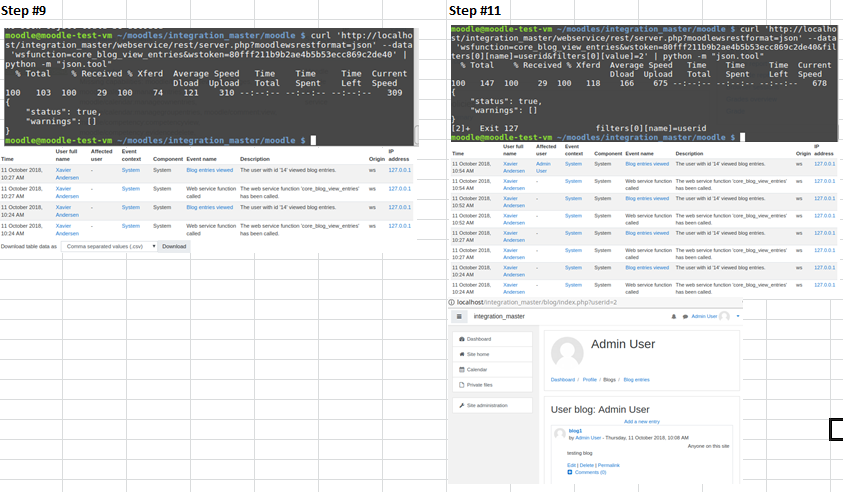Viewport: 843px width, 492px height.
Task: Click the Blog entries viewed link in the Step #9 10:24 AM row
Action: [210, 207]
